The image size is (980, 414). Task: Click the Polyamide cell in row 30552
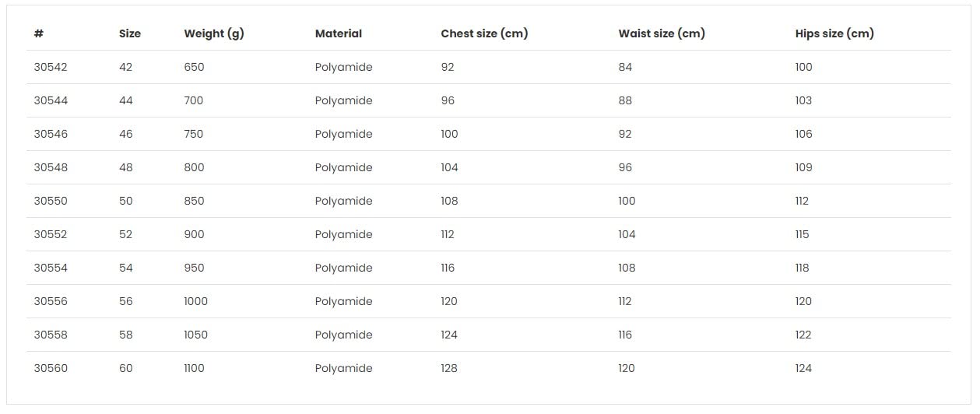click(343, 234)
